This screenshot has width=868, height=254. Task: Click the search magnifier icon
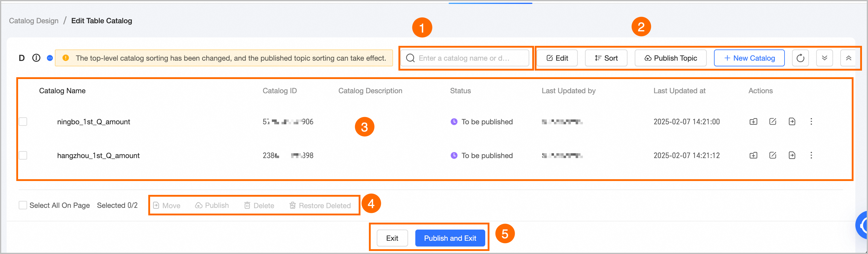tap(410, 58)
